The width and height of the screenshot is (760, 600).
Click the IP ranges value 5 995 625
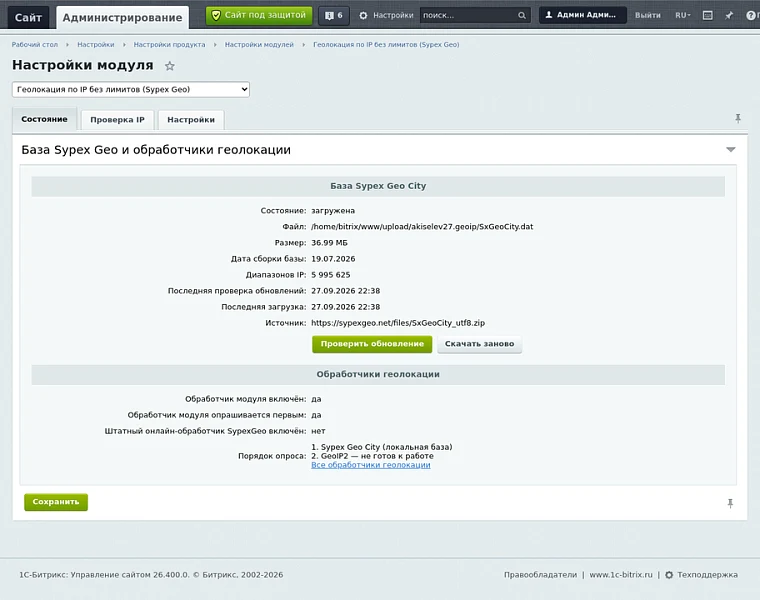[331, 275]
